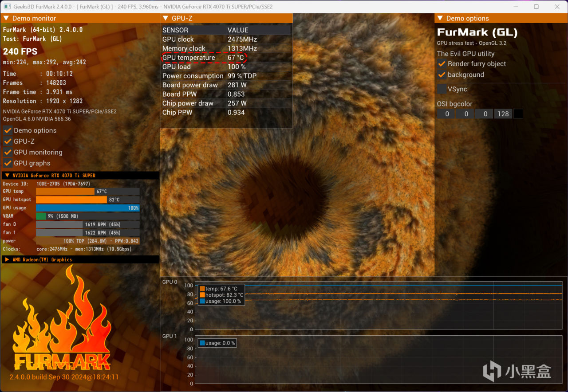
Task: Select the Board PPW row label
Action: 179,94
